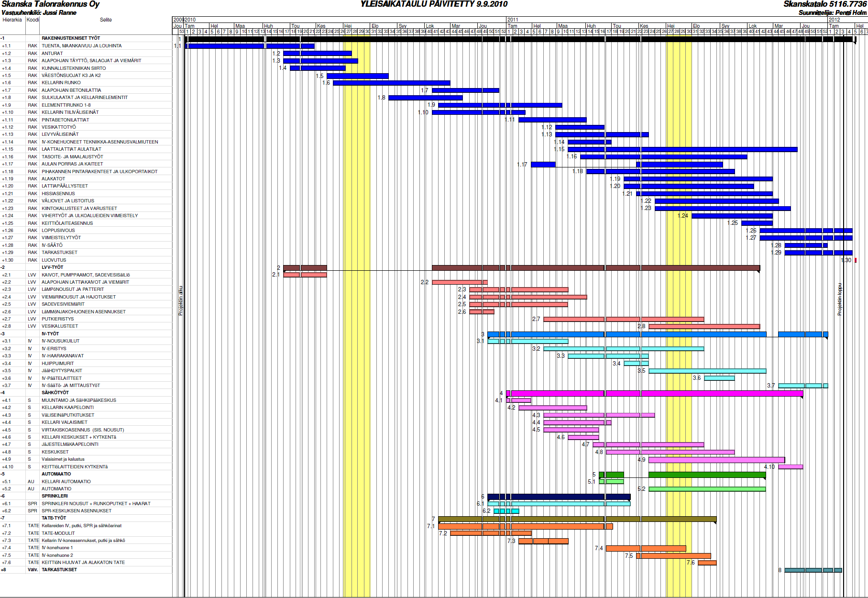
Task: Collapse the -1 RAKENNUSTEKNISET TYÖT group
Action: pyautogui.click(x=2, y=38)
